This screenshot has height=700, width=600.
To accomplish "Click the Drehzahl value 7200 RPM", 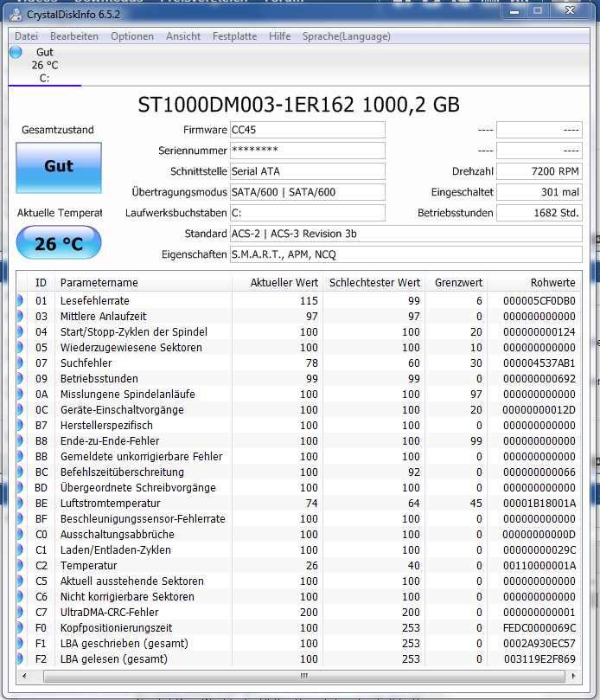I will click(539, 171).
